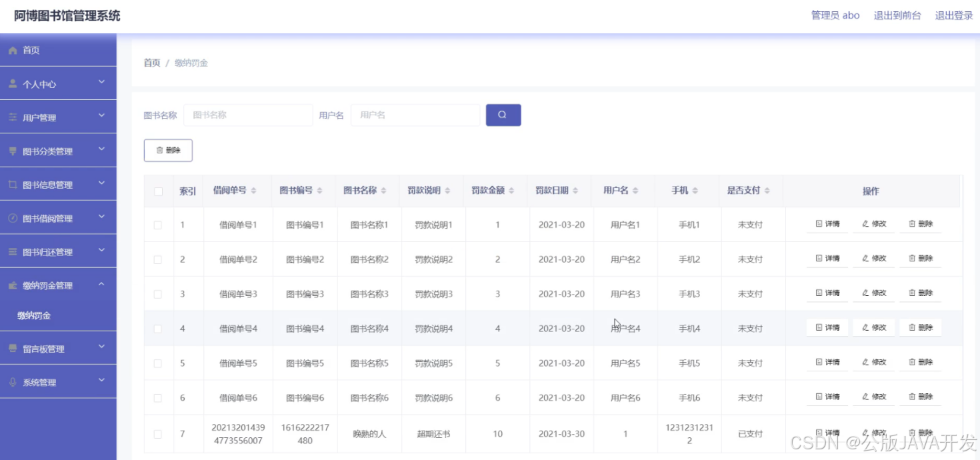Open the 用户管理 sidebar menu
Viewport: 980px width, 460px height.
tap(58, 117)
